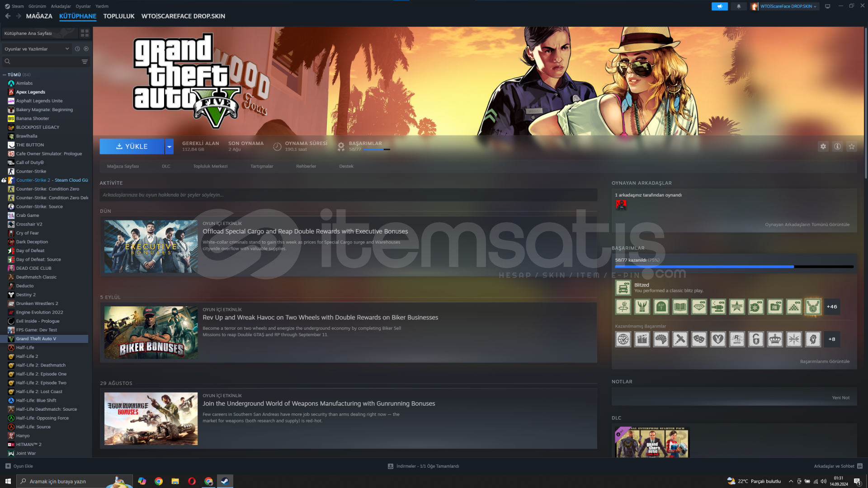868x488 pixels.
Task: Open Friends and Chat window icon
Action: [860, 466]
